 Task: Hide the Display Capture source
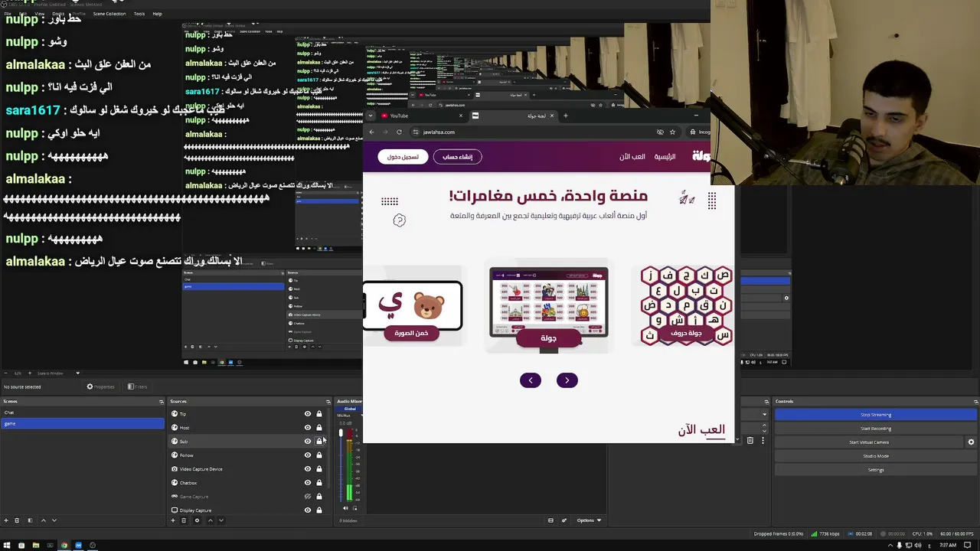pyautogui.click(x=308, y=510)
